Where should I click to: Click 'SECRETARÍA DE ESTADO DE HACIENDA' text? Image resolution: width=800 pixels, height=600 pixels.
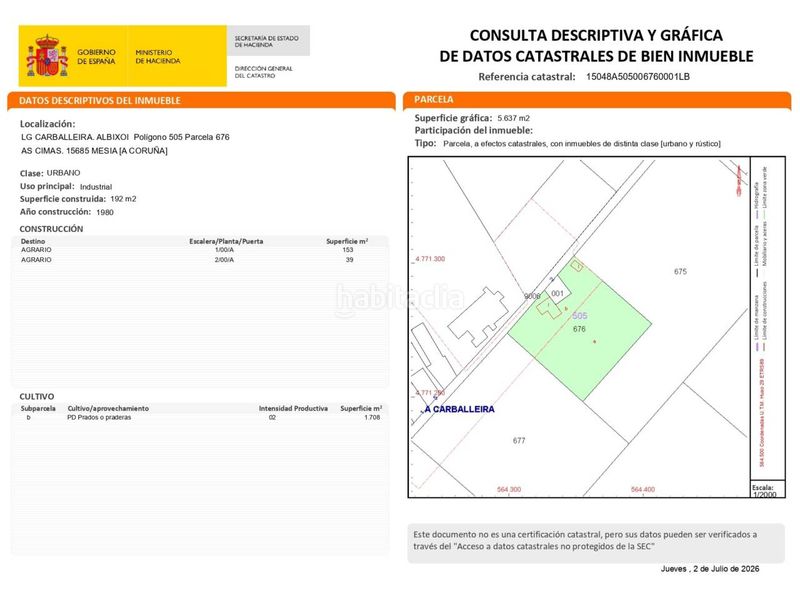[x=266, y=41]
